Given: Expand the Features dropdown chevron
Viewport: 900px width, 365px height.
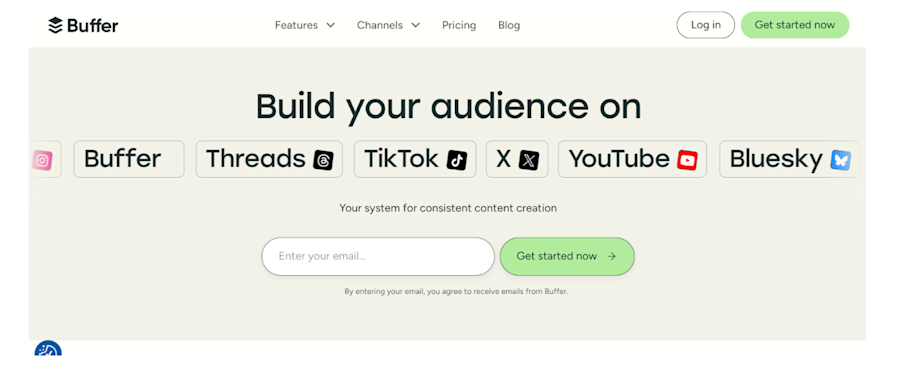Looking at the screenshot, I should point(331,25).
